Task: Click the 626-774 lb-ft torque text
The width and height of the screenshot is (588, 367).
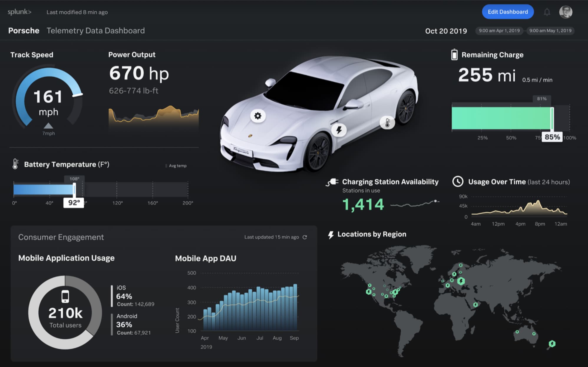Action: [x=133, y=91]
